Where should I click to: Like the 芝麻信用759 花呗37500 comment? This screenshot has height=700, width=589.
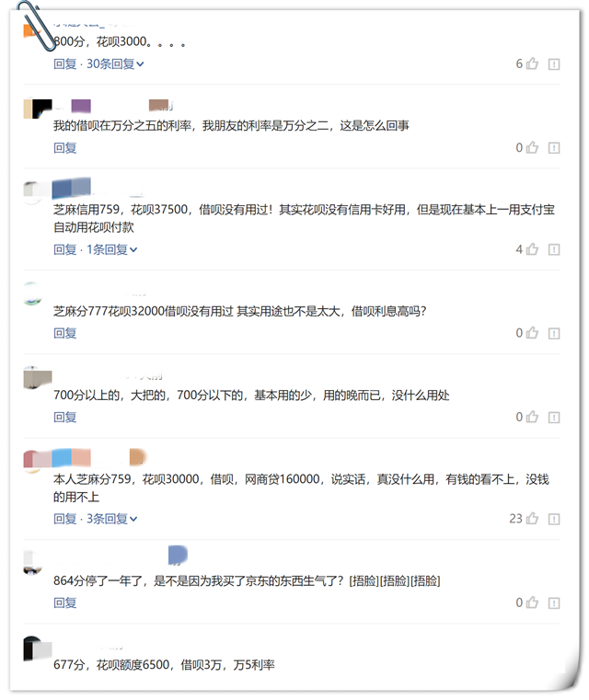coord(532,249)
